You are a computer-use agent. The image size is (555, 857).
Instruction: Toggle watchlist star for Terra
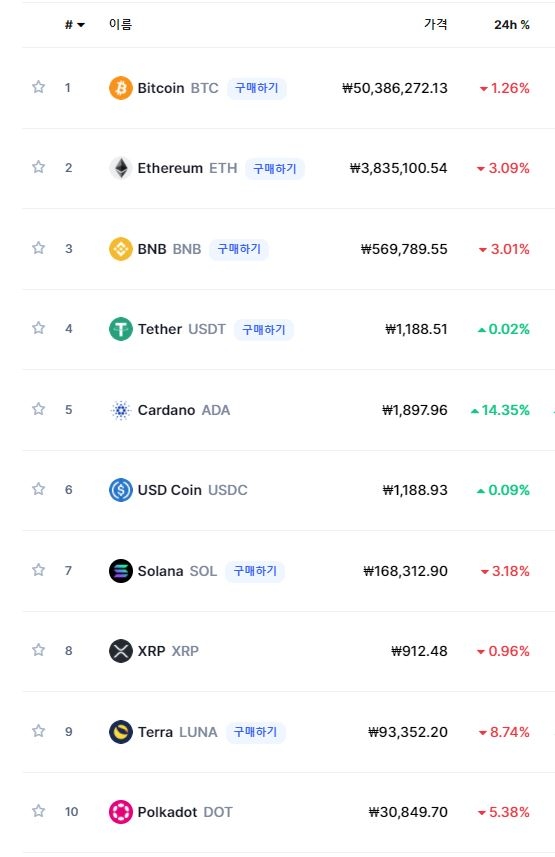(38, 731)
